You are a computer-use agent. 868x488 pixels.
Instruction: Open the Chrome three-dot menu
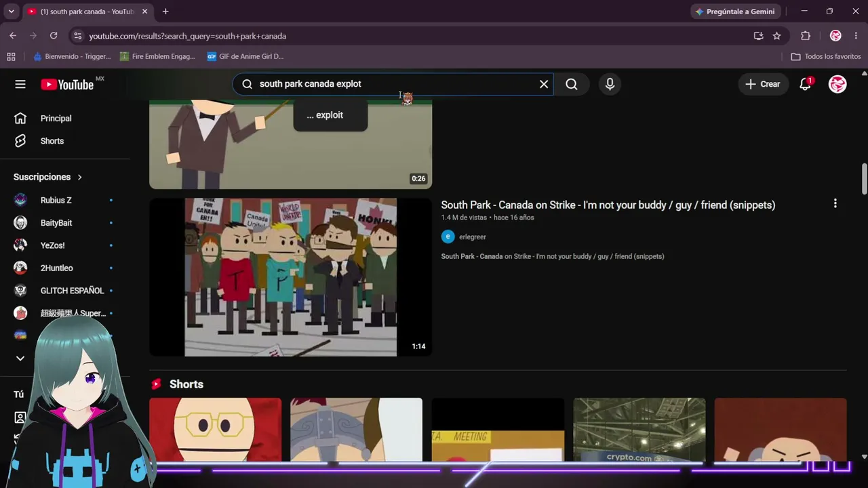click(856, 36)
